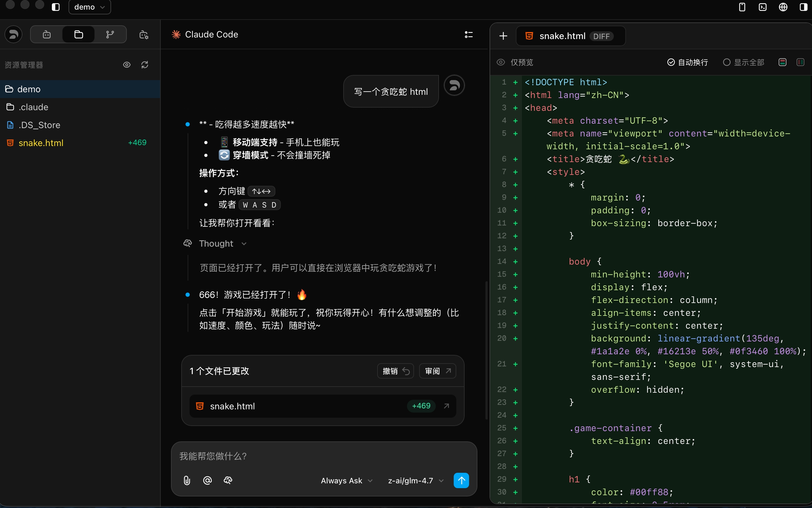Screen dimensions: 812x508
Task: Select the snake.html DIFF tab
Action: click(x=570, y=36)
